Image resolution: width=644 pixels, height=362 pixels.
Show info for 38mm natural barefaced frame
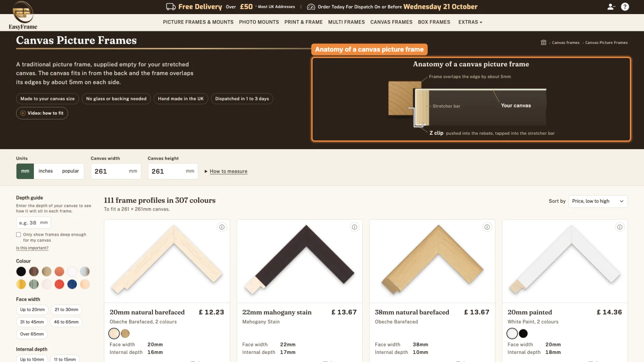coord(487,227)
